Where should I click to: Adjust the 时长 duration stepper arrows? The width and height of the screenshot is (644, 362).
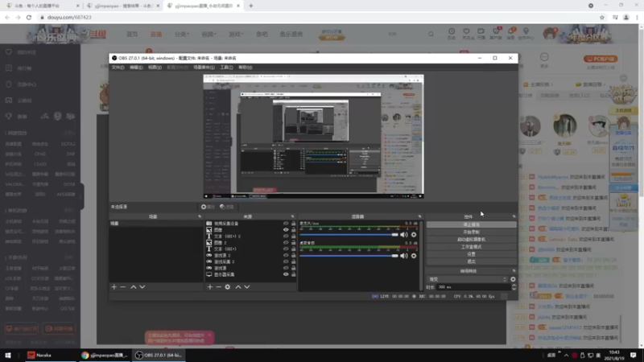(514, 287)
